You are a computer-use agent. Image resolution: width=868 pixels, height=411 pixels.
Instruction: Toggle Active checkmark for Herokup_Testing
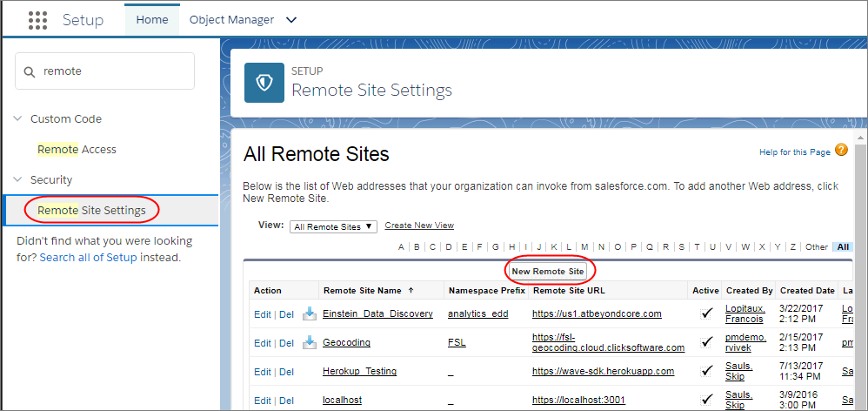point(706,371)
